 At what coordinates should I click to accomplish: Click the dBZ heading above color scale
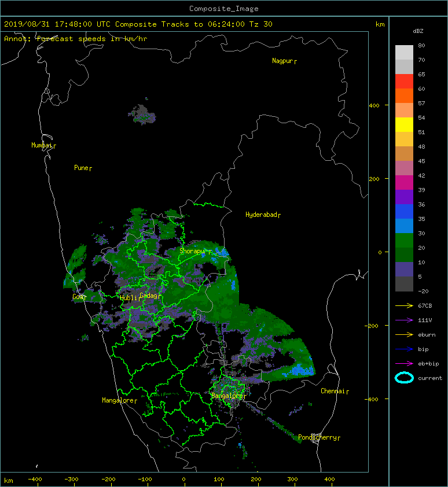point(418,31)
